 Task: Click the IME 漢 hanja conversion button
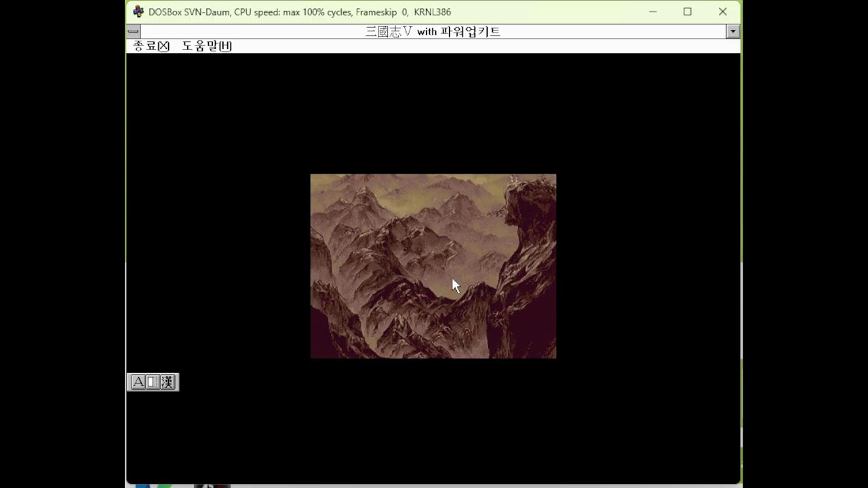coord(167,382)
